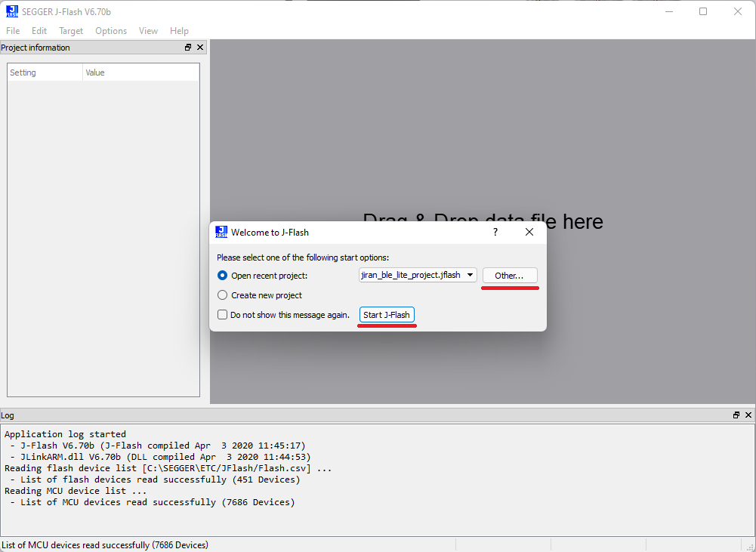This screenshot has width=756, height=552.
Task: Click the Setting column header
Action: [45, 72]
